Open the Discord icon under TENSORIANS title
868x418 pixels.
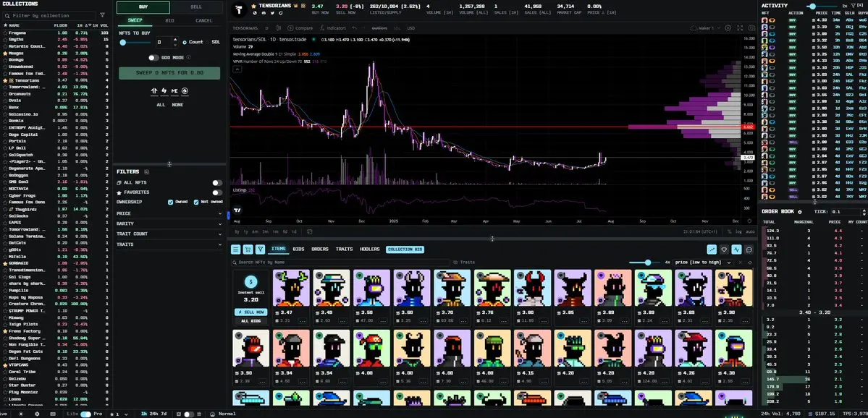click(264, 13)
